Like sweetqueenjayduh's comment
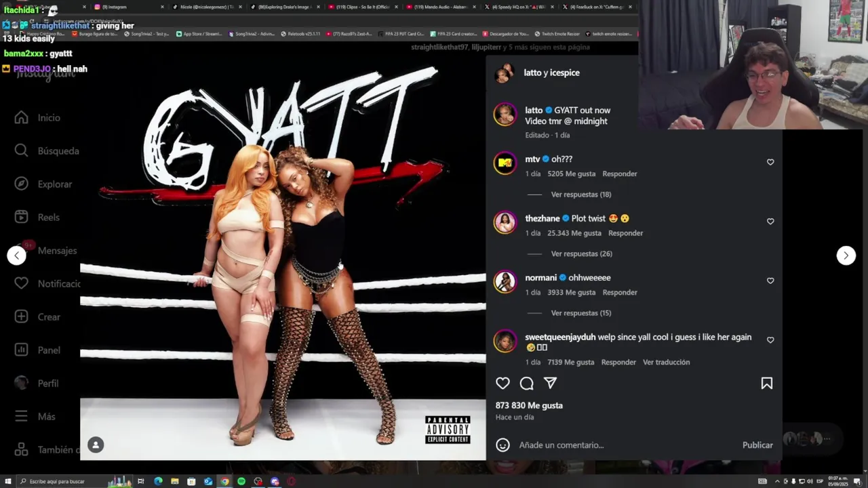Image resolution: width=868 pixels, height=488 pixels. pyautogui.click(x=770, y=340)
